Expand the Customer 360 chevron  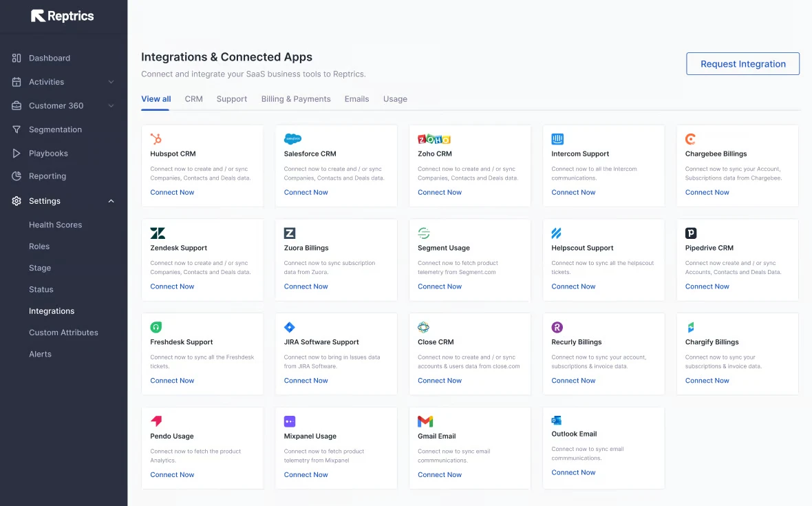(x=111, y=106)
